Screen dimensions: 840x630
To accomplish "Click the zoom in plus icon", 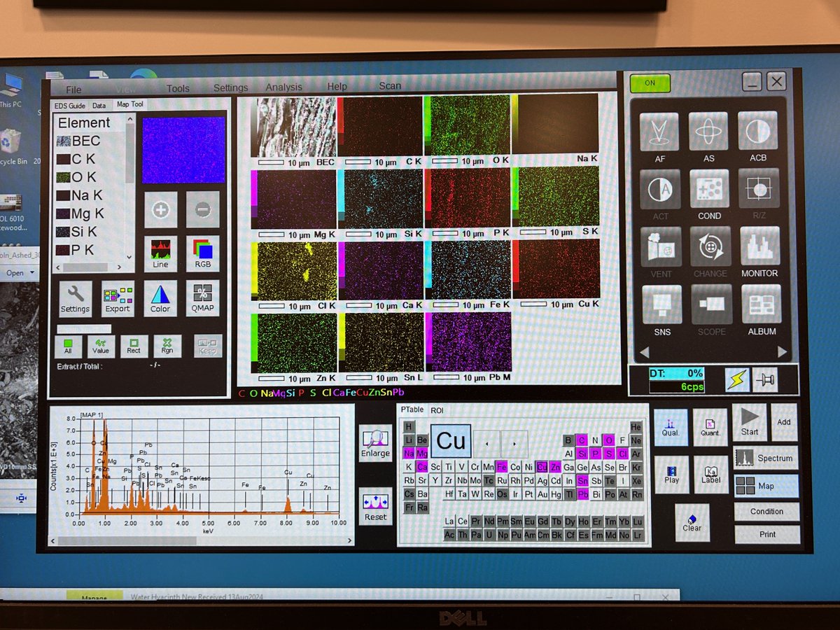I will pyautogui.click(x=160, y=209).
